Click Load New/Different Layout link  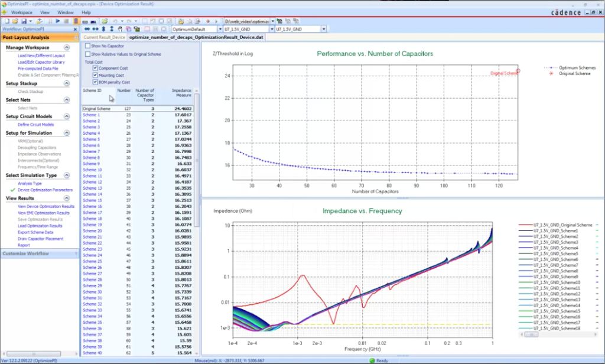(41, 56)
